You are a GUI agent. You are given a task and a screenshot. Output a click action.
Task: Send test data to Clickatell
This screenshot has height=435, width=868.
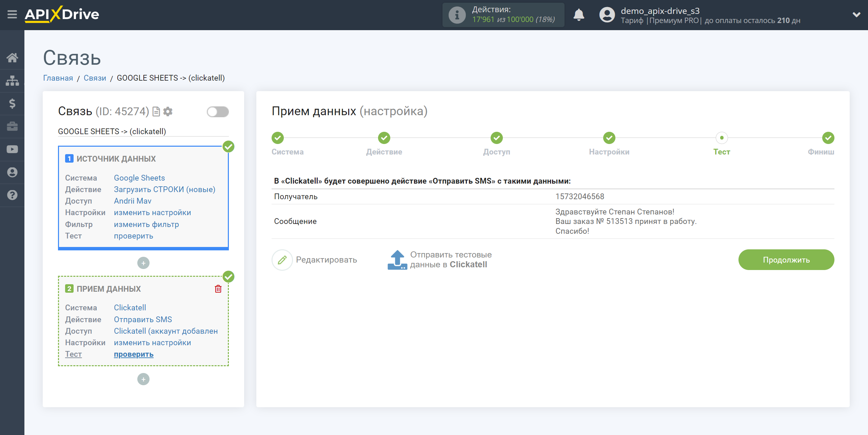[x=451, y=260]
